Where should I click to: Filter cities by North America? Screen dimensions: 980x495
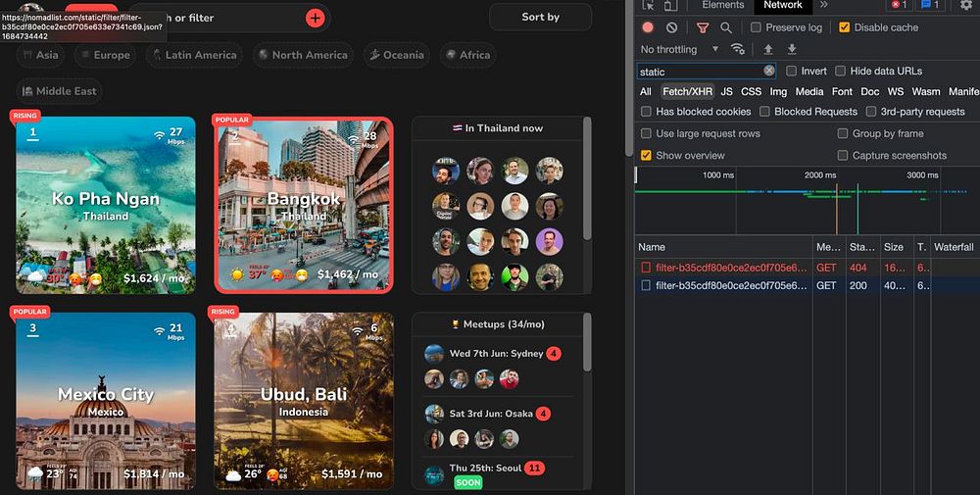303,55
